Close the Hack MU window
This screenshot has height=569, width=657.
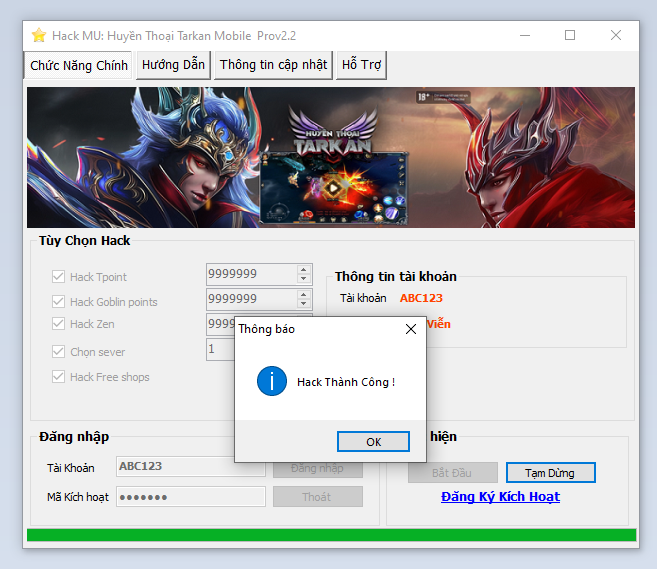click(x=616, y=35)
